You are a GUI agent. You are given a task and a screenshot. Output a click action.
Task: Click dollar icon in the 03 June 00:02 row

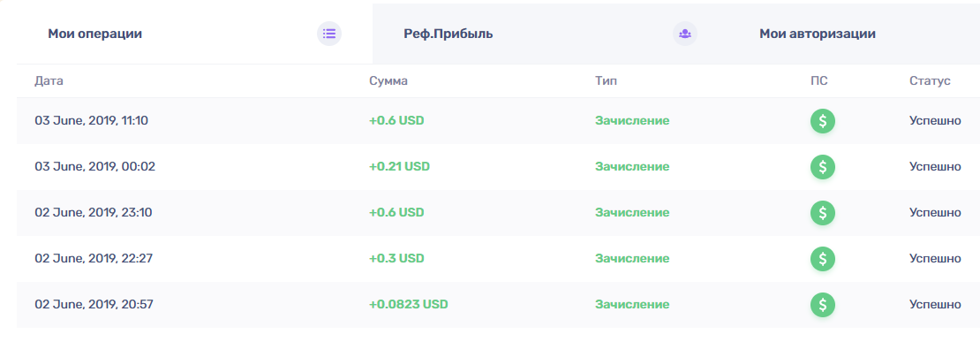click(823, 167)
